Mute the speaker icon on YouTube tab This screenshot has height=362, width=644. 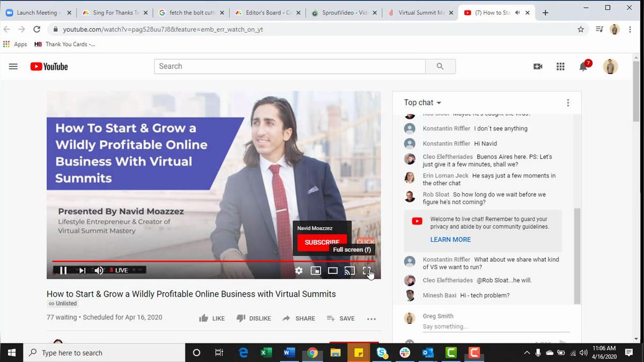tap(516, 13)
